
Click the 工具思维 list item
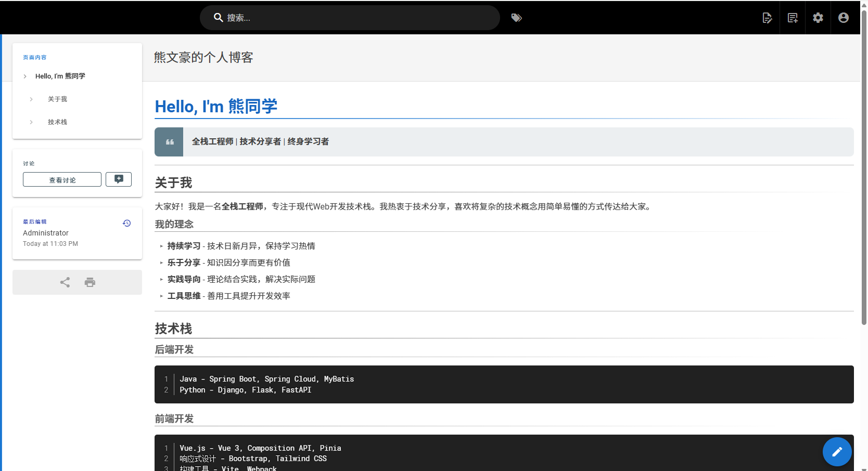pos(229,296)
